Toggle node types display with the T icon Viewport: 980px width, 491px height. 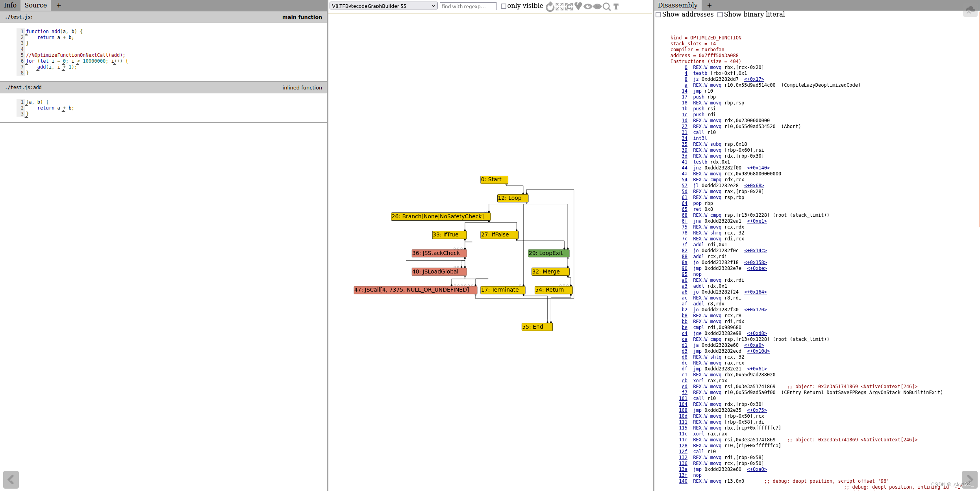coord(616,6)
